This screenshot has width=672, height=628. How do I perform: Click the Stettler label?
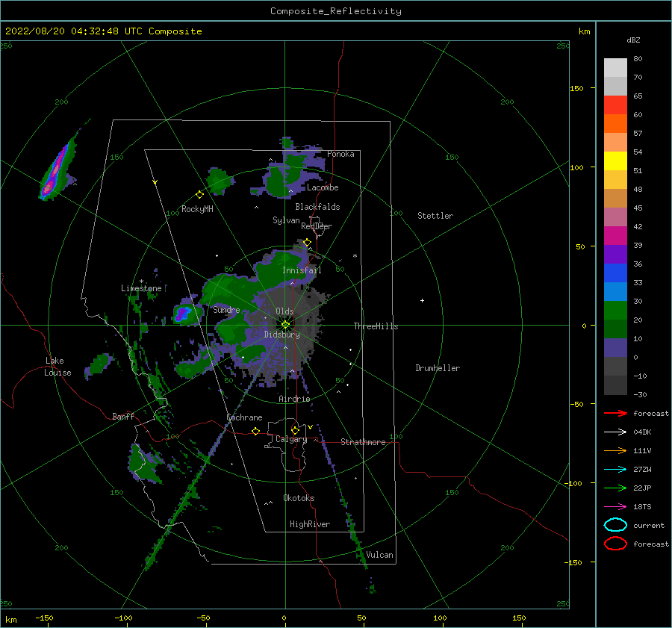tap(435, 216)
